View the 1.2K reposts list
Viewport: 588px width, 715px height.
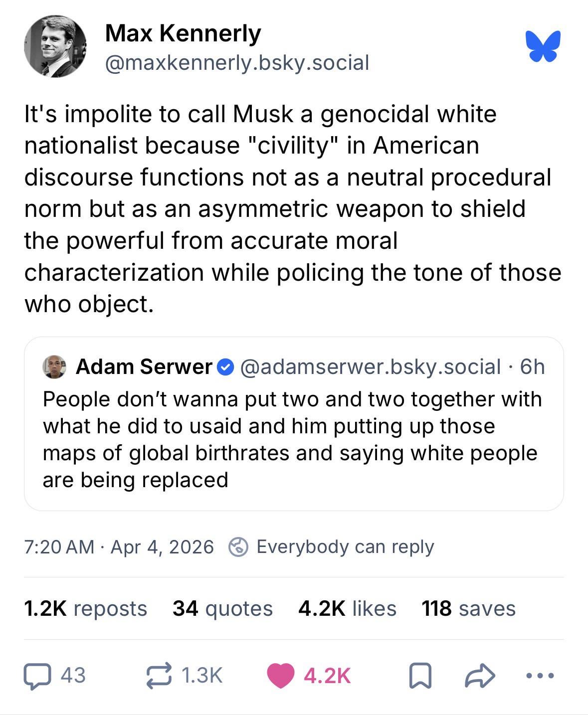coord(85,608)
